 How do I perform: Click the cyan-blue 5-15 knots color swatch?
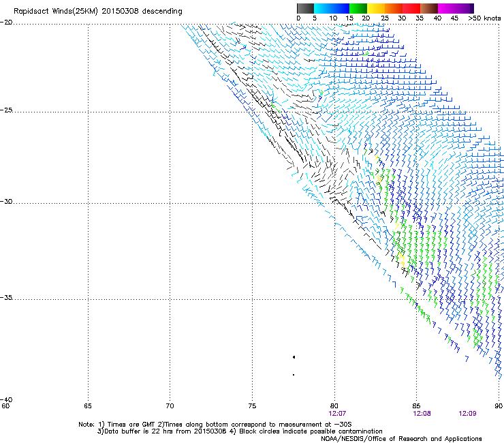(x=332, y=8)
